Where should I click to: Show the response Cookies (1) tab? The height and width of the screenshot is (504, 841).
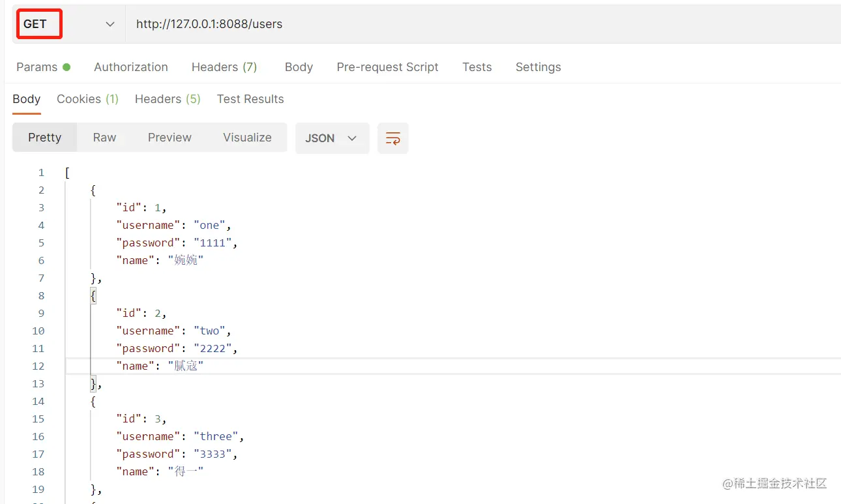pos(87,99)
